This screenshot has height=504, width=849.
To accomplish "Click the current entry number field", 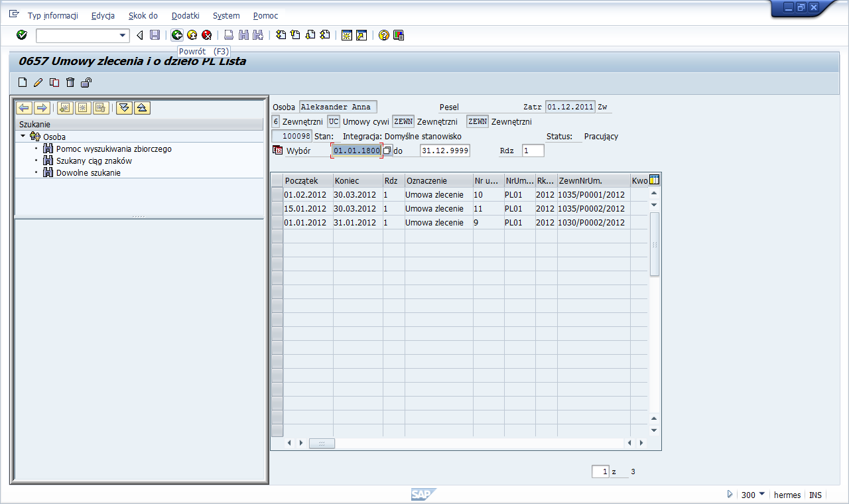I will point(600,472).
